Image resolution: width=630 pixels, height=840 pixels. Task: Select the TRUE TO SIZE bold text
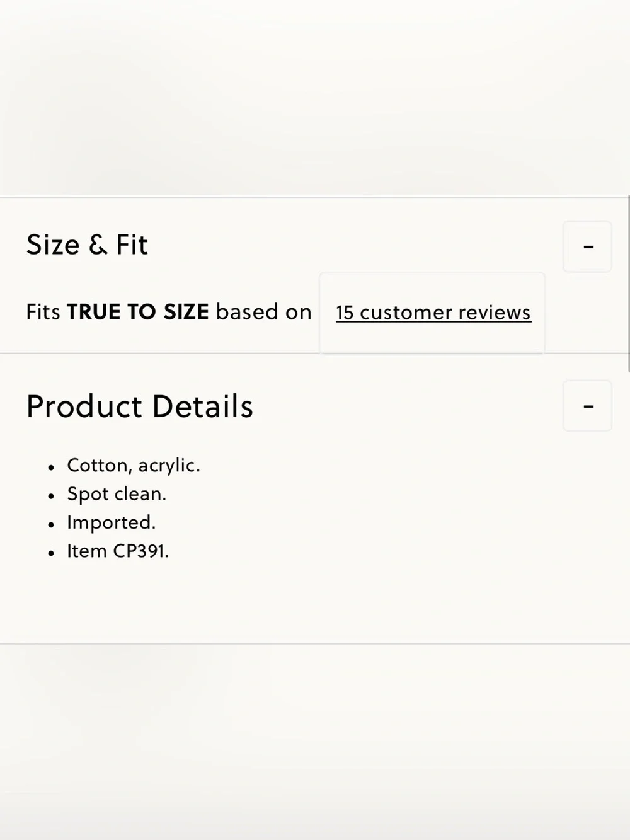tap(138, 312)
